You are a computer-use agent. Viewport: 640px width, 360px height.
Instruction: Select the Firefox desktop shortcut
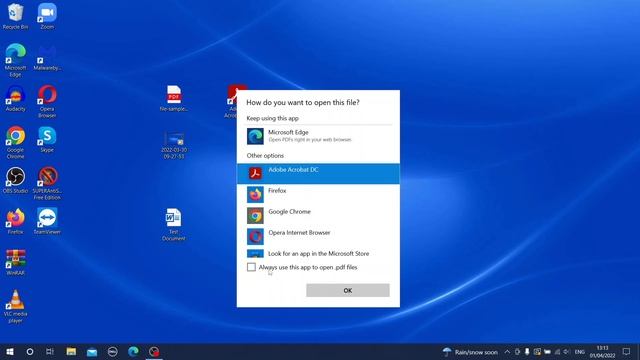[x=16, y=221]
